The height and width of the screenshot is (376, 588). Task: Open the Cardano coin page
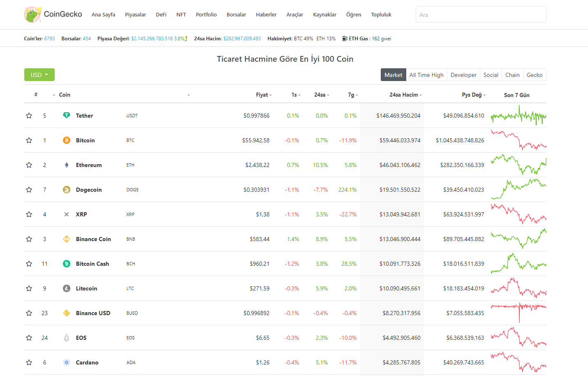point(87,362)
